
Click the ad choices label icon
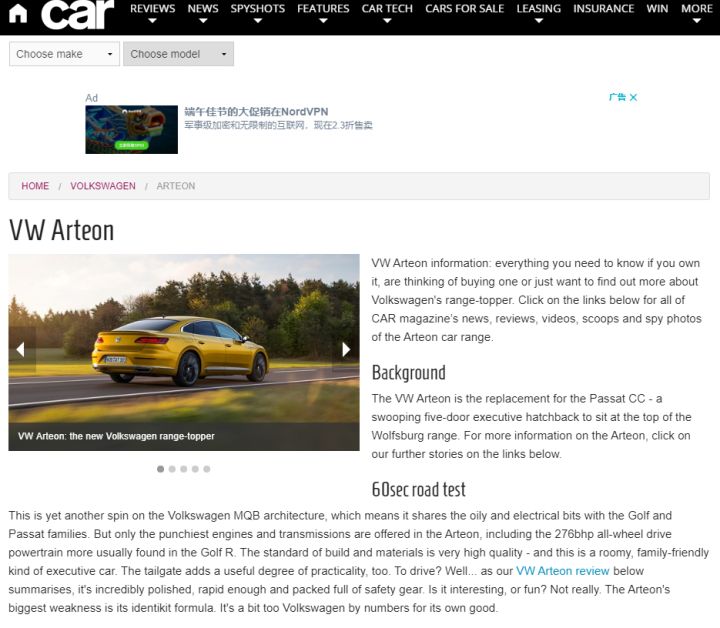(617, 98)
